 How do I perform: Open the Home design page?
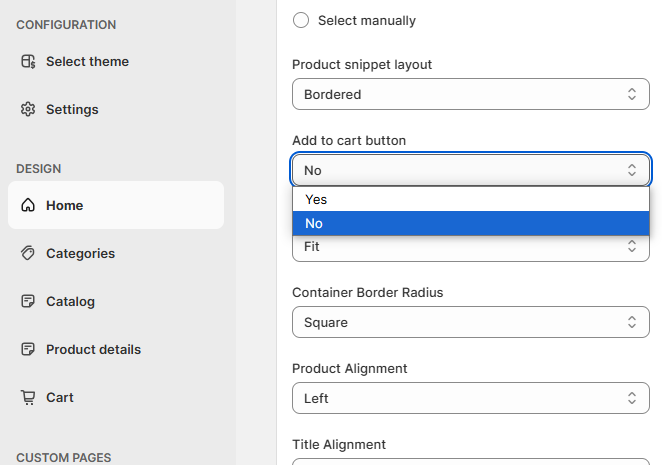(x=116, y=205)
